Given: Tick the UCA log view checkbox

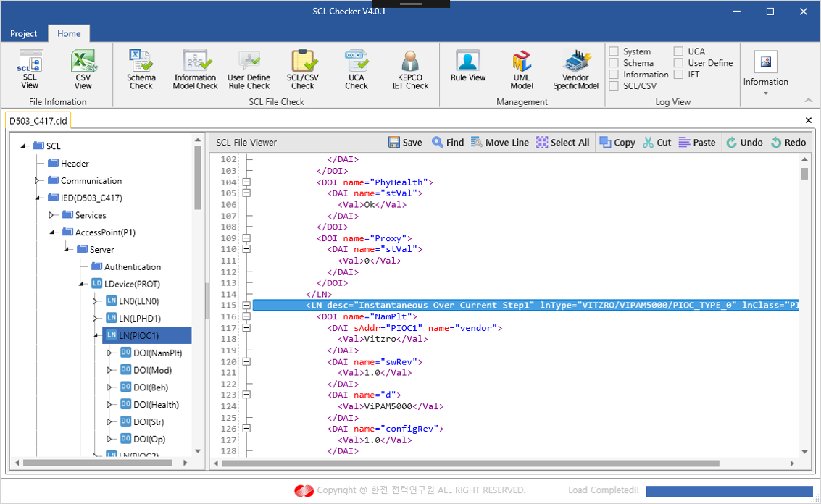Looking at the screenshot, I should point(678,51).
